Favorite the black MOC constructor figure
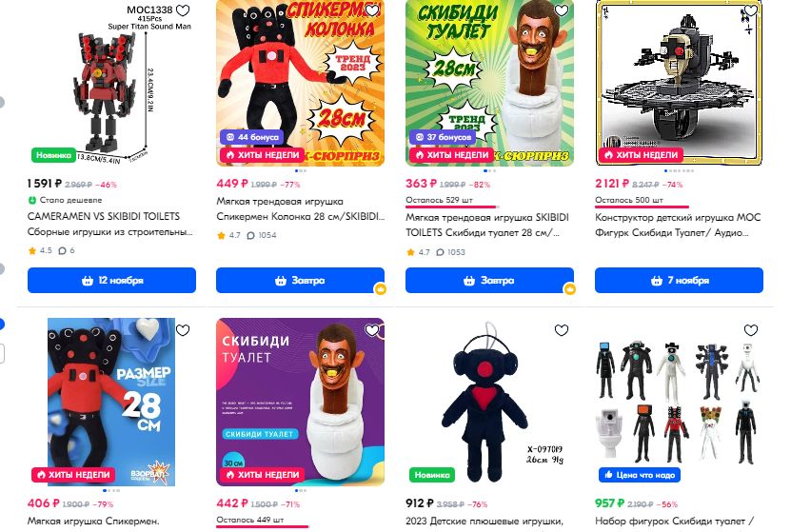This screenshot has width=791, height=532. [x=751, y=10]
